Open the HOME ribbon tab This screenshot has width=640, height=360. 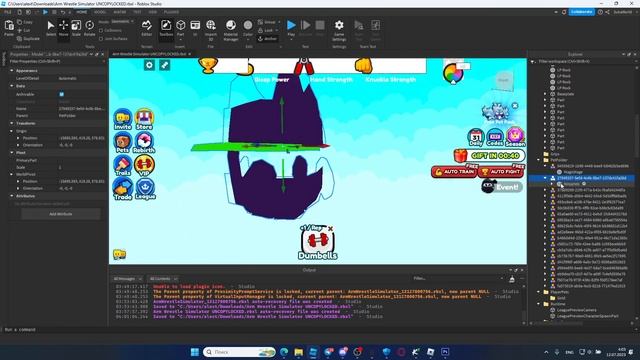click(82, 12)
